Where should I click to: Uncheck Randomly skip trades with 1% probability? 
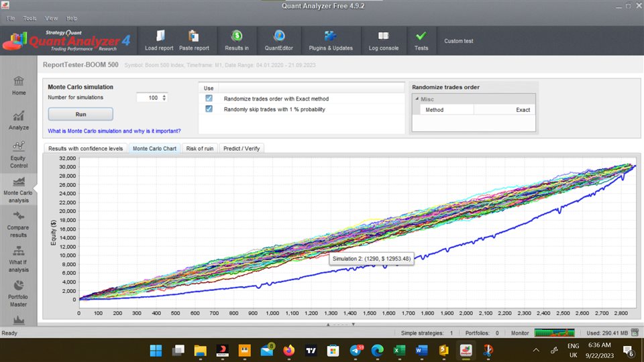[209, 109]
